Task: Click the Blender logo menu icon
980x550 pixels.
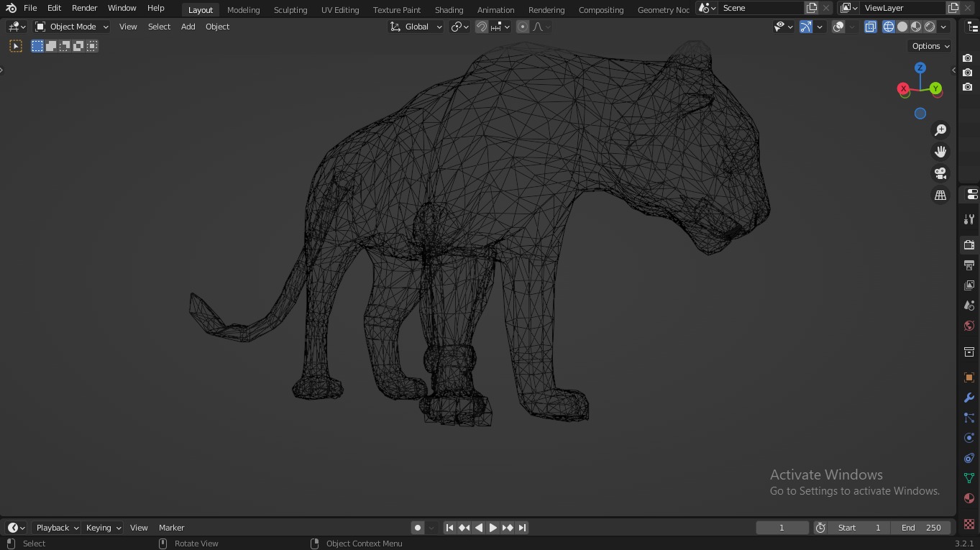Action: 11,8
